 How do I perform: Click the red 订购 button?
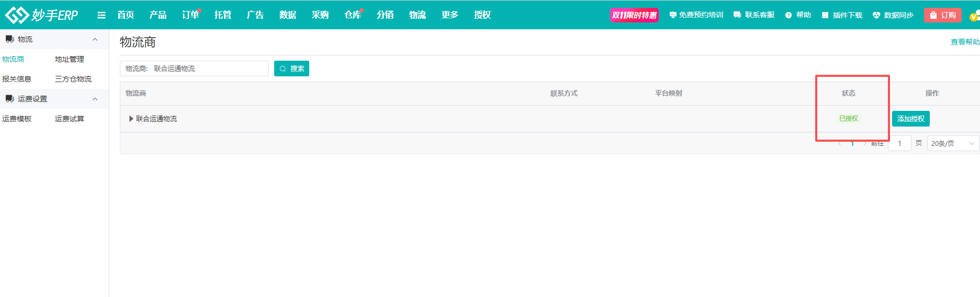tap(943, 15)
